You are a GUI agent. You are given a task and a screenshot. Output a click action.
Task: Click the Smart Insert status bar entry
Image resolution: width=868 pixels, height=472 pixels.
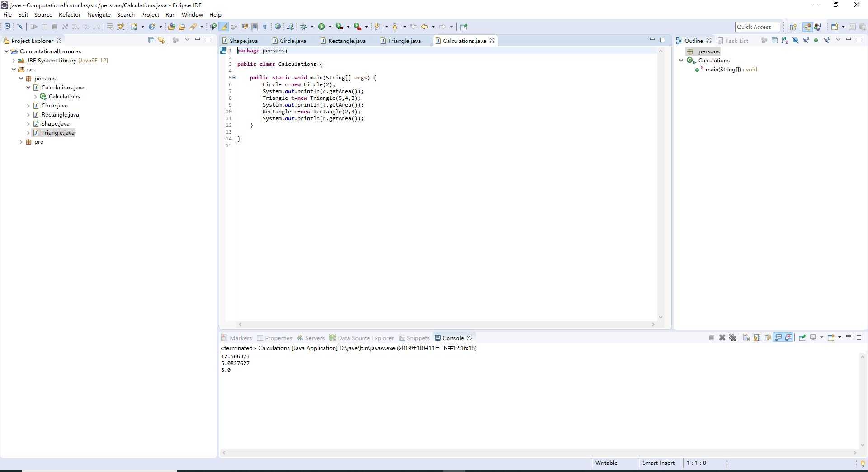658,463
